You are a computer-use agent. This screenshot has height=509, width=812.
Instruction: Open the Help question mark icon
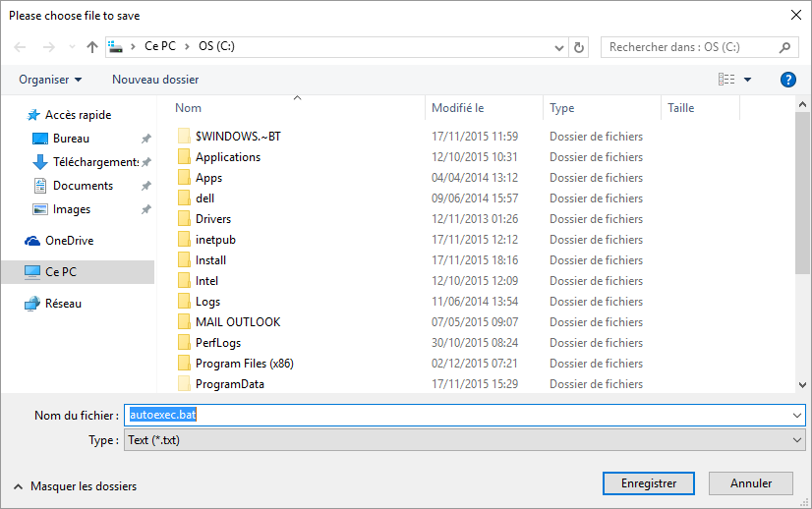(787, 80)
